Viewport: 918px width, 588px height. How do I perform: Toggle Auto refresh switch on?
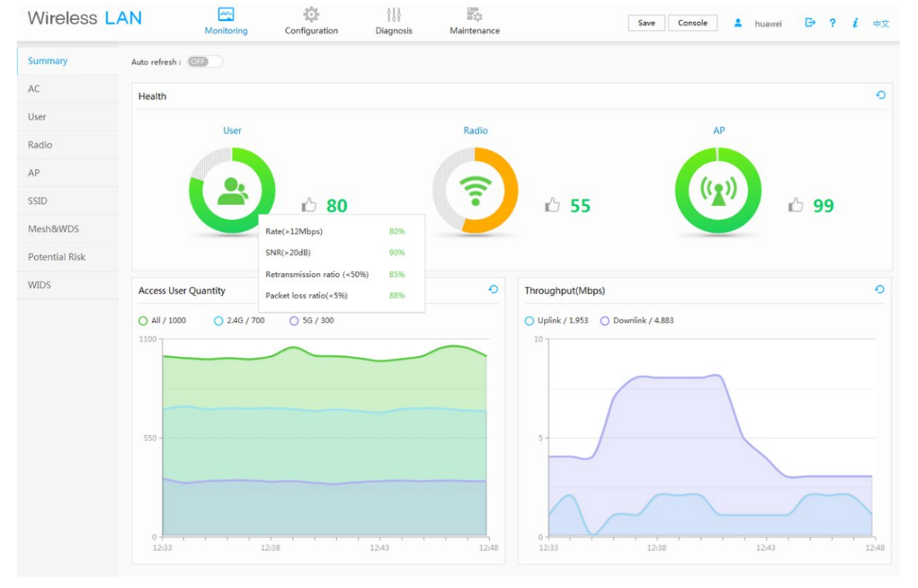click(205, 62)
